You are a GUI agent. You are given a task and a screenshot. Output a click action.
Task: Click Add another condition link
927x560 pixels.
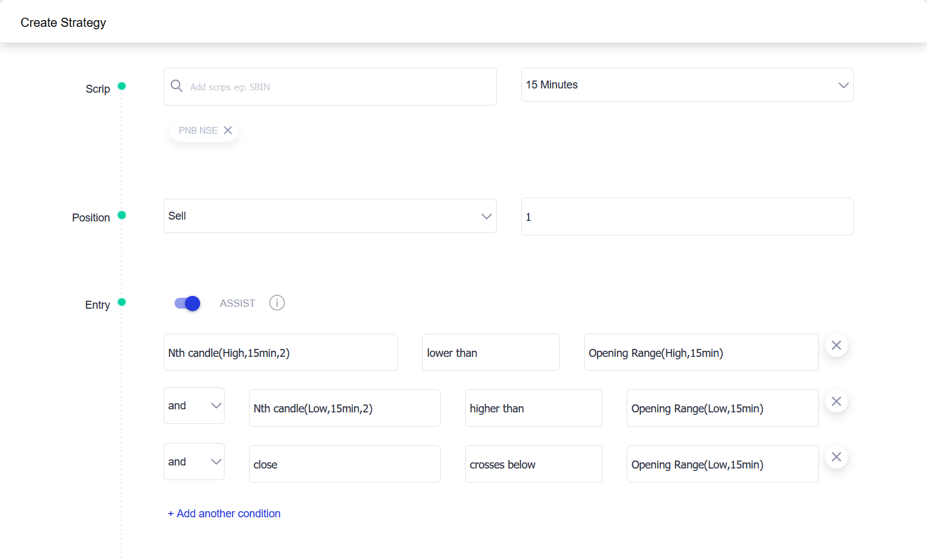tap(224, 514)
